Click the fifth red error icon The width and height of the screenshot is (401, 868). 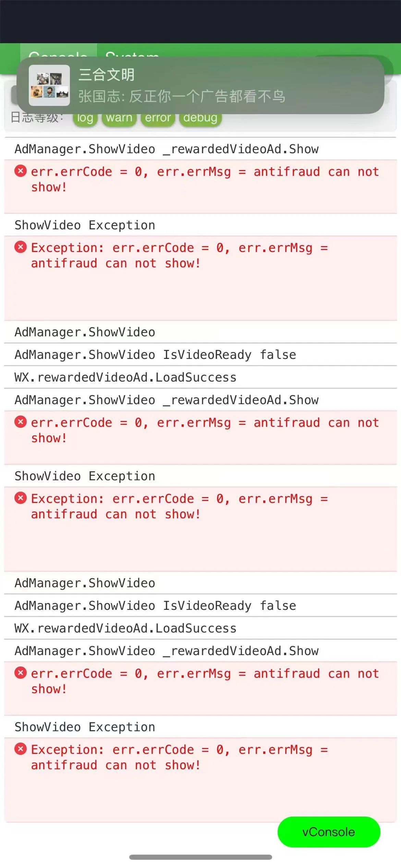(21, 673)
